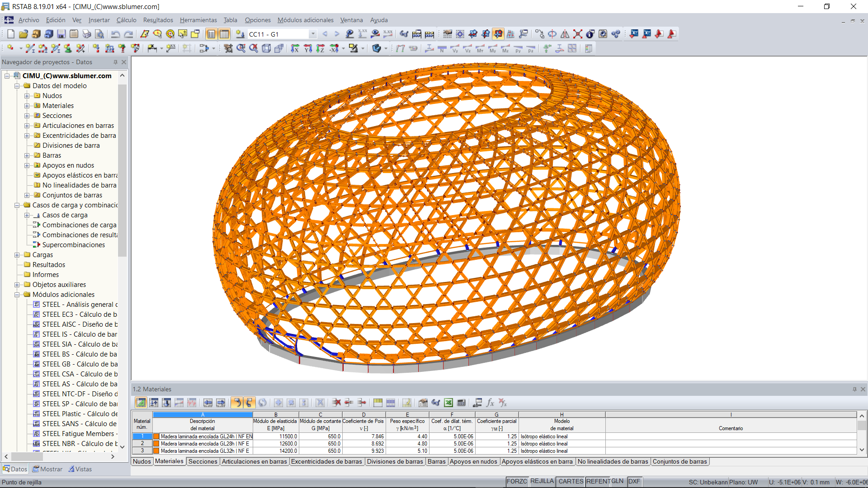The height and width of the screenshot is (488, 868).
Task: Open the CC11 - G1 load case dropdown
Action: [313, 34]
